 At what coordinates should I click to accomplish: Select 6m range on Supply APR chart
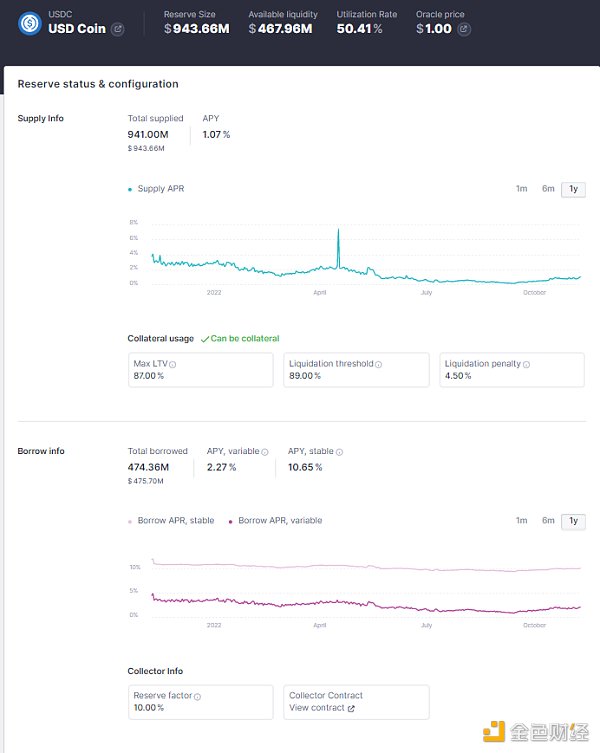click(x=548, y=189)
